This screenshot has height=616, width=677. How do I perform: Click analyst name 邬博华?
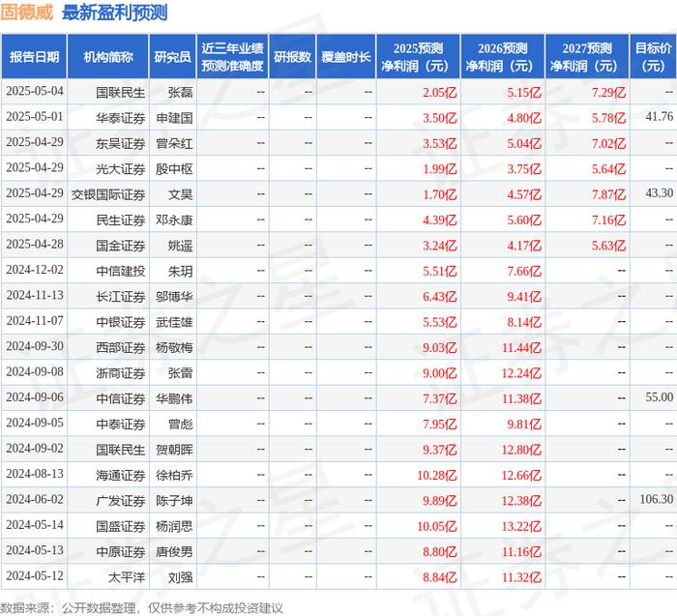pos(174,297)
